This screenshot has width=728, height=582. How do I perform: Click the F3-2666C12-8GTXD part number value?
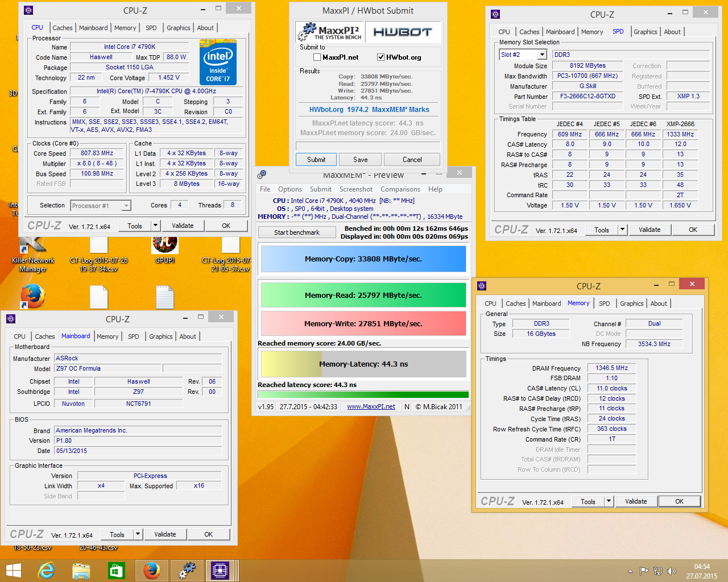(588, 97)
